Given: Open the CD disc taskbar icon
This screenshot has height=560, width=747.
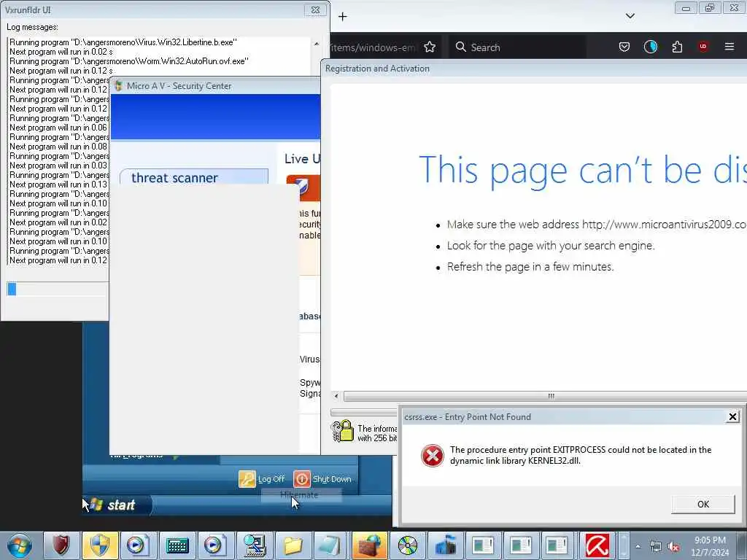Looking at the screenshot, I should point(408,545).
